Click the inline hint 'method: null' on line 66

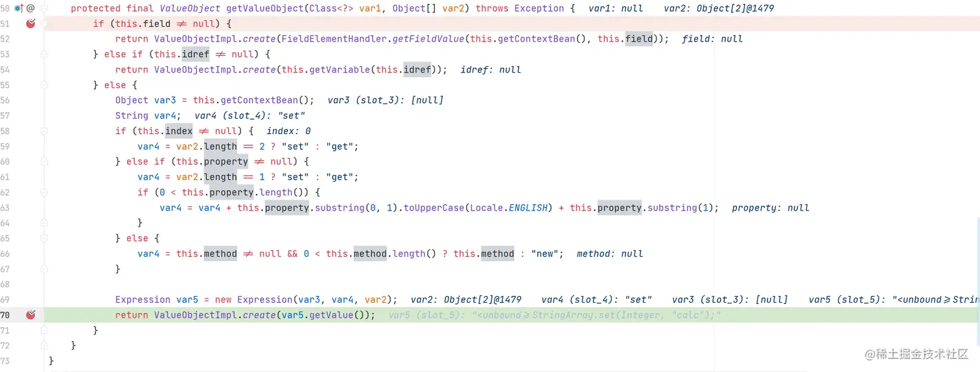pos(610,253)
